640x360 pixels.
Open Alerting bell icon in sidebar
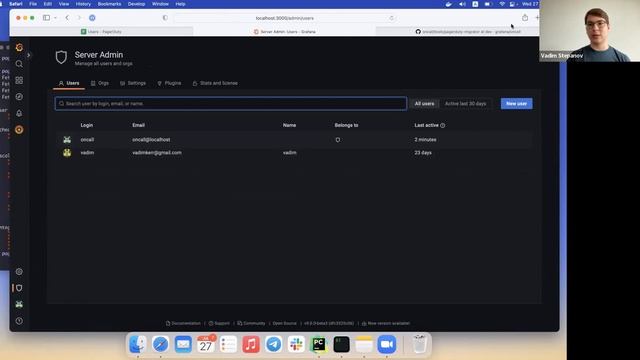coord(19,113)
